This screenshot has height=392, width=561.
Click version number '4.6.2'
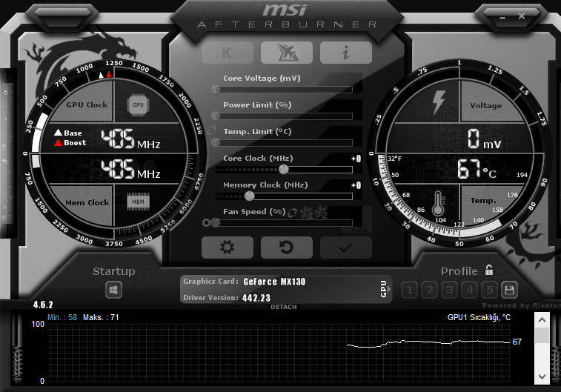[43, 305]
